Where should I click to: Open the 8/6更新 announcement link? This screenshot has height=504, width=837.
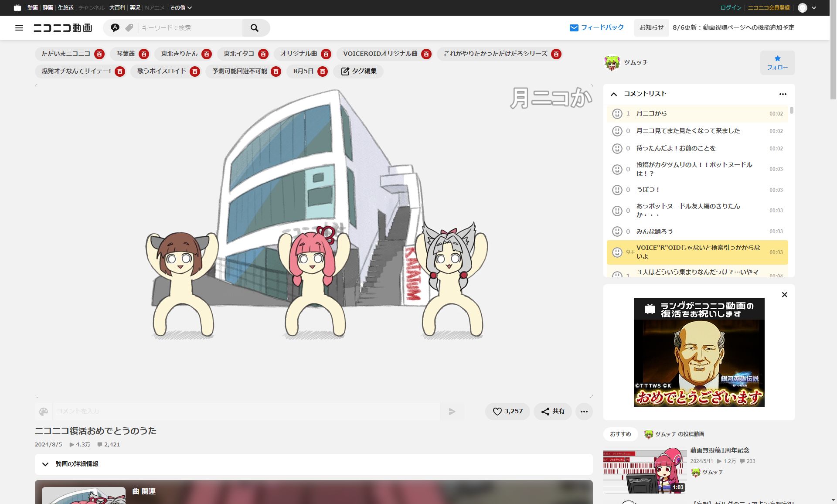pos(733,28)
